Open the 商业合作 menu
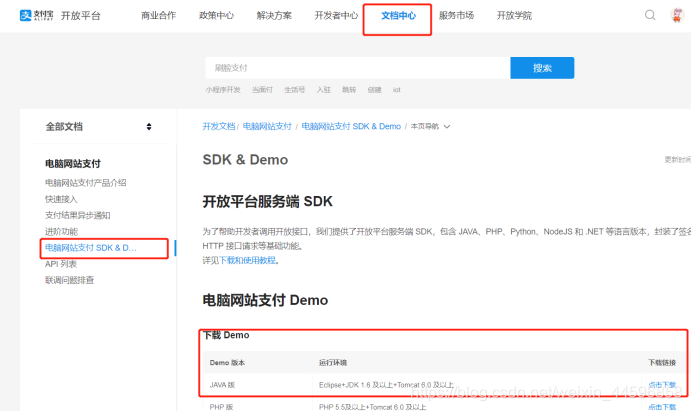 (x=158, y=15)
